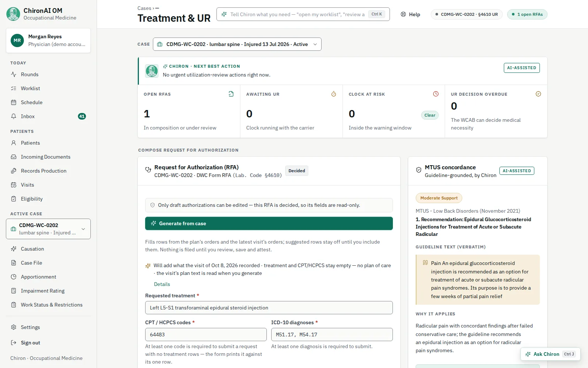Click the ICD-10 diagnoses field
The height and width of the screenshot is (368, 588).
(x=332, y=335)
